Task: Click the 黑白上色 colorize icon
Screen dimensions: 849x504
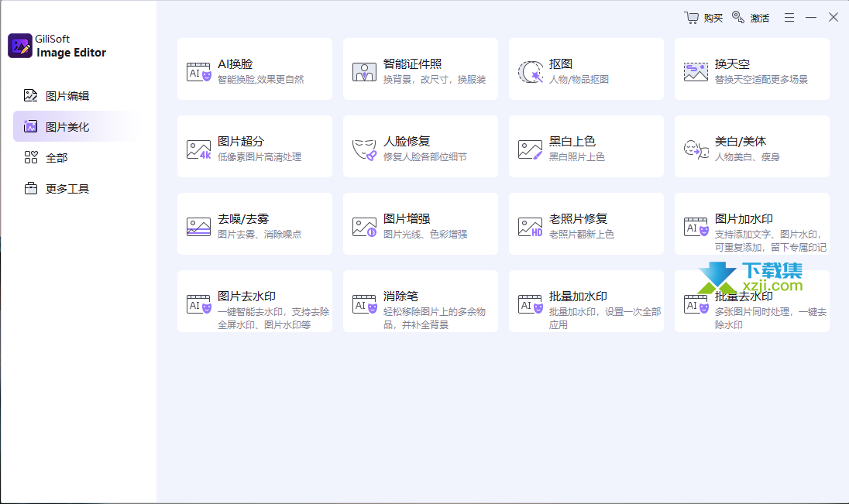Action: pyautogui.click(x=530, y=149)
